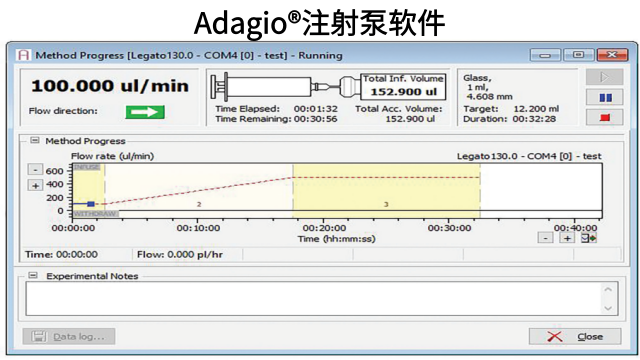Click the Legato130.0 - COM4 chart title
Screen dimensions: 640x360
(x=529, y=156)
